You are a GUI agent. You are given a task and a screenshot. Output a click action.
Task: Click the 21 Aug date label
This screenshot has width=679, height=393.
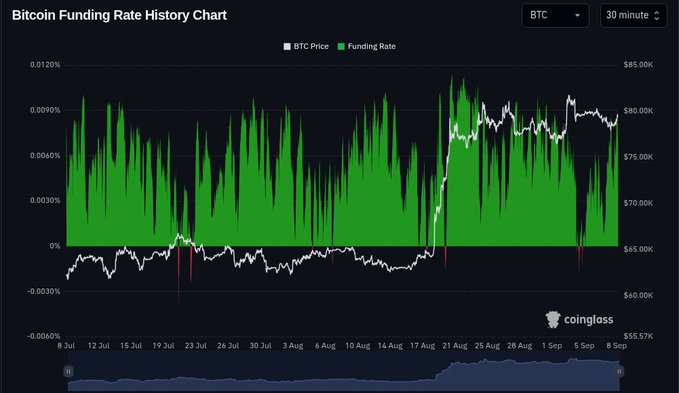[455, 346]
